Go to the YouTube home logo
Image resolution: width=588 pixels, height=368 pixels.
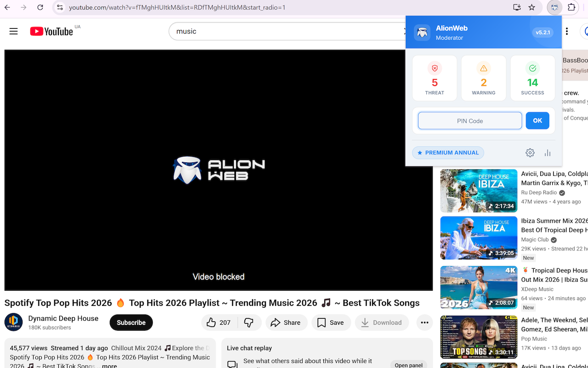(x=51, y=31)
